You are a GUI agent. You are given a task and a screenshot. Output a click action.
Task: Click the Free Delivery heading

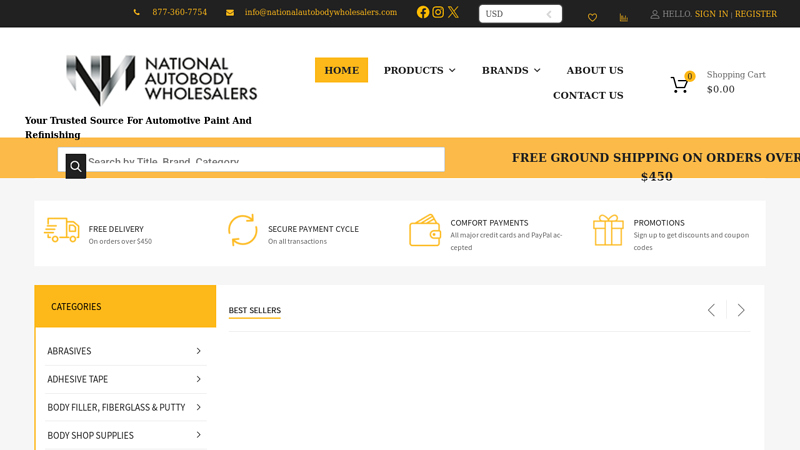[116, 229]
